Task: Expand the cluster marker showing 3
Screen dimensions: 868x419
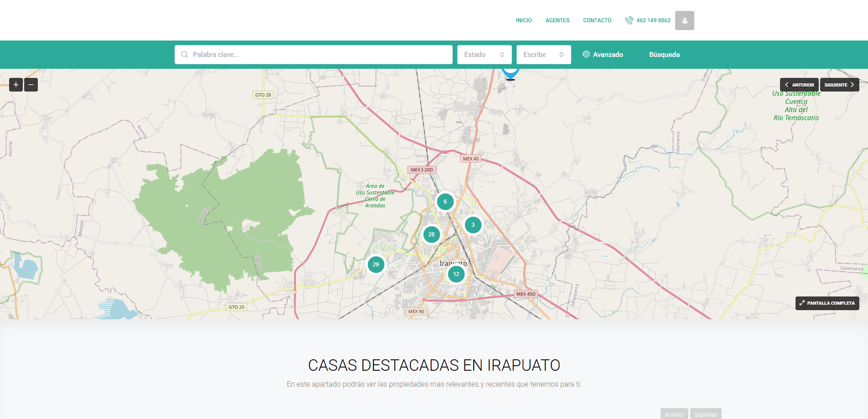Action: point(473,225)
